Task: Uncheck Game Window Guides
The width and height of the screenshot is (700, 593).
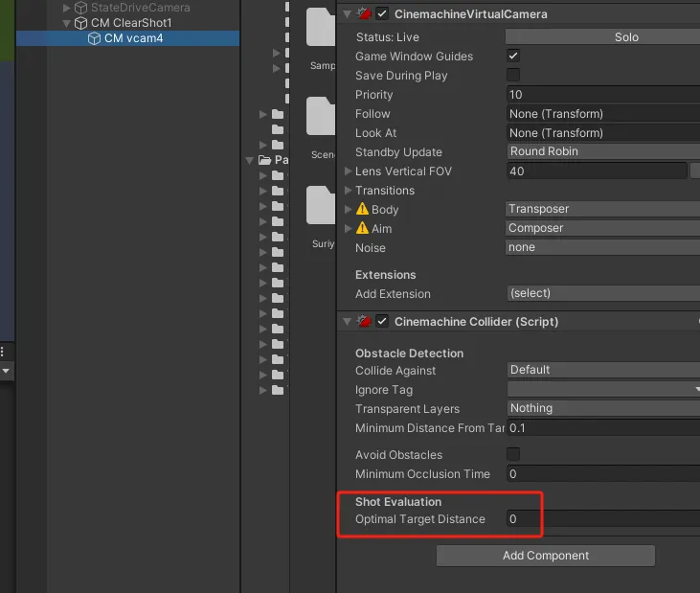Action: (x=513, y=56)
